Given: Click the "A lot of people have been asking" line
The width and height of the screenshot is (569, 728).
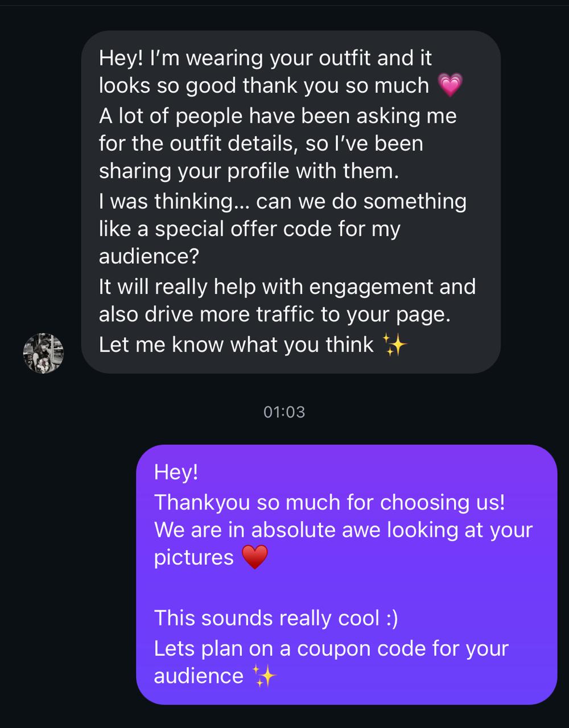Looking at the screenshot, I should point(278,115).
